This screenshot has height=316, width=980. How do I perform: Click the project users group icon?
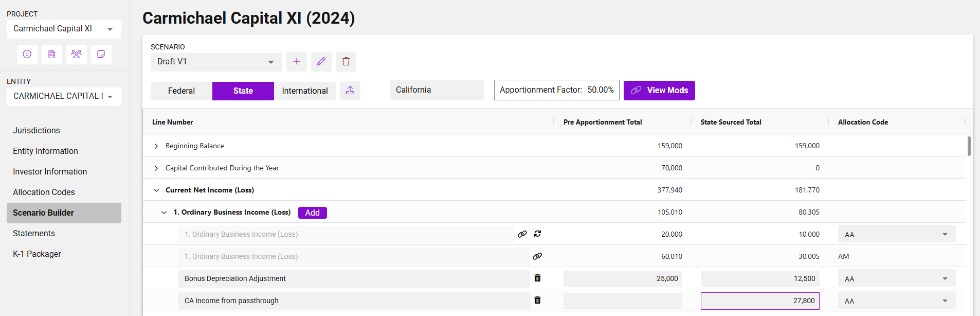tap(77, 54)
